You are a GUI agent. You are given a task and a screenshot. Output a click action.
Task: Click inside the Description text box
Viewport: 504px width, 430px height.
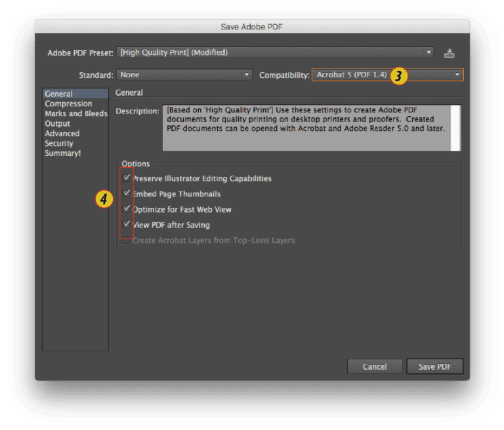[x=306, y=128]
